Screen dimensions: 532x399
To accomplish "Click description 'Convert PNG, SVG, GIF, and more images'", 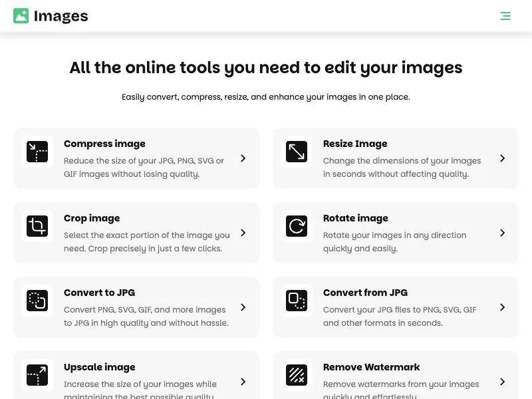I will point(146,317).
